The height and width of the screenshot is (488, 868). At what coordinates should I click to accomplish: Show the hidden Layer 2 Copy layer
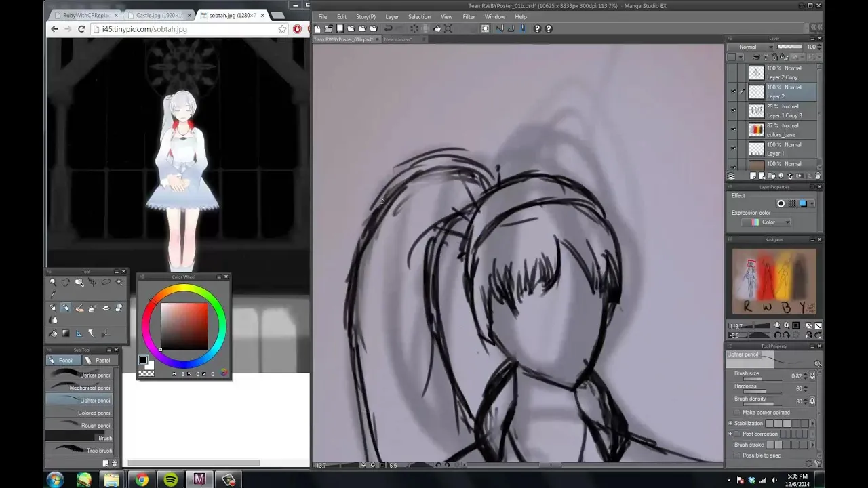733,73
